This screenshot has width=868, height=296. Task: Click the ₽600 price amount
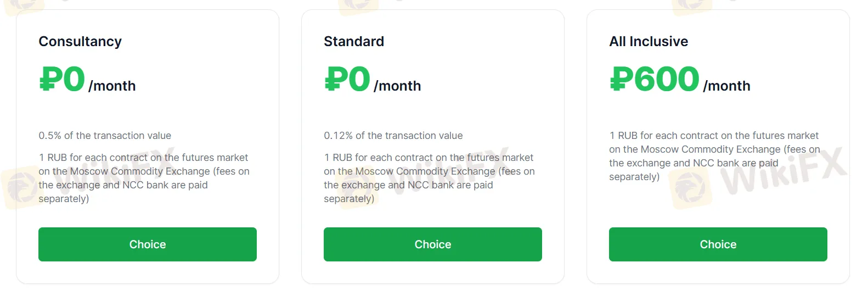click(x=655, y=80)
